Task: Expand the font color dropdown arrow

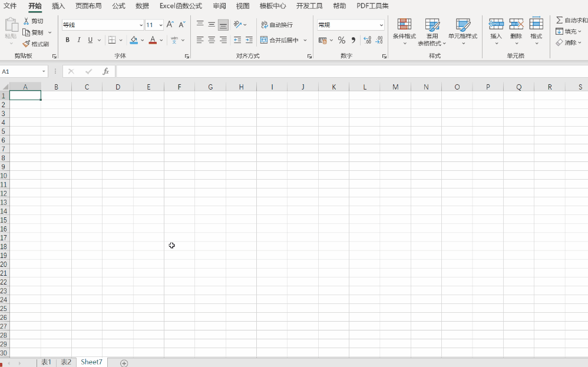Action: (161, 39)
